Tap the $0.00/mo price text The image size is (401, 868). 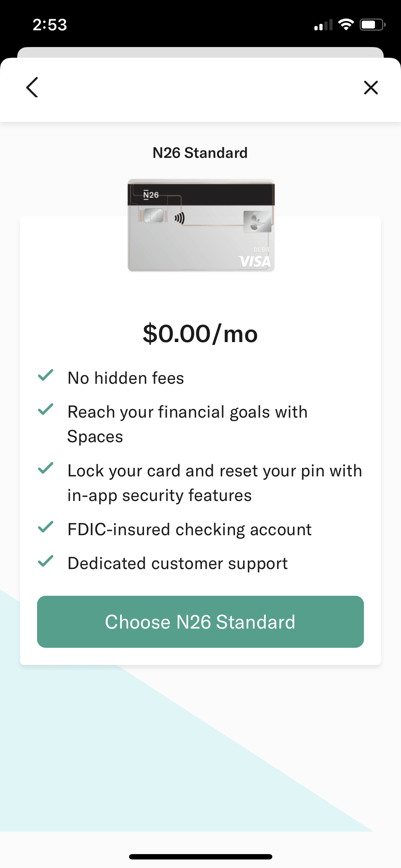(x=200, y=334)
